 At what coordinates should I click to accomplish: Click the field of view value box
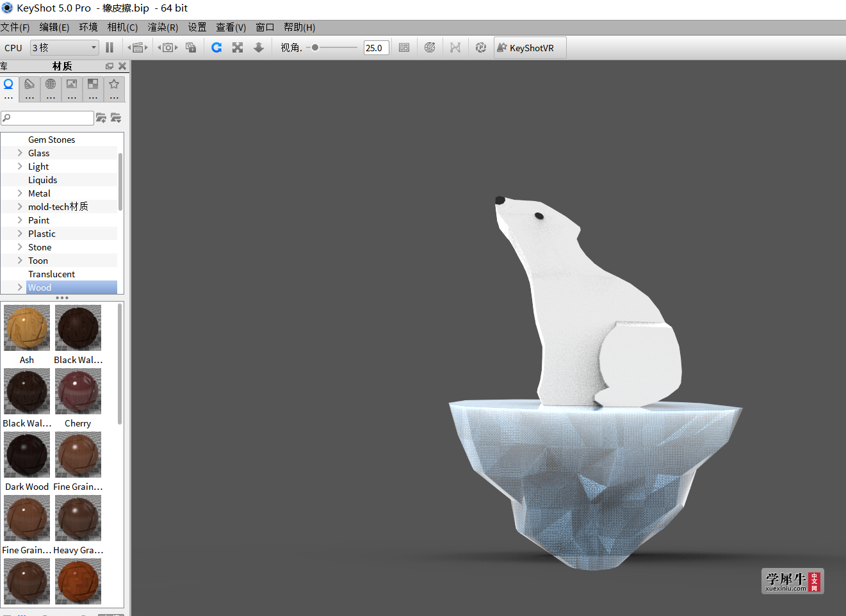pyautogui.click(x=377, y=47)
